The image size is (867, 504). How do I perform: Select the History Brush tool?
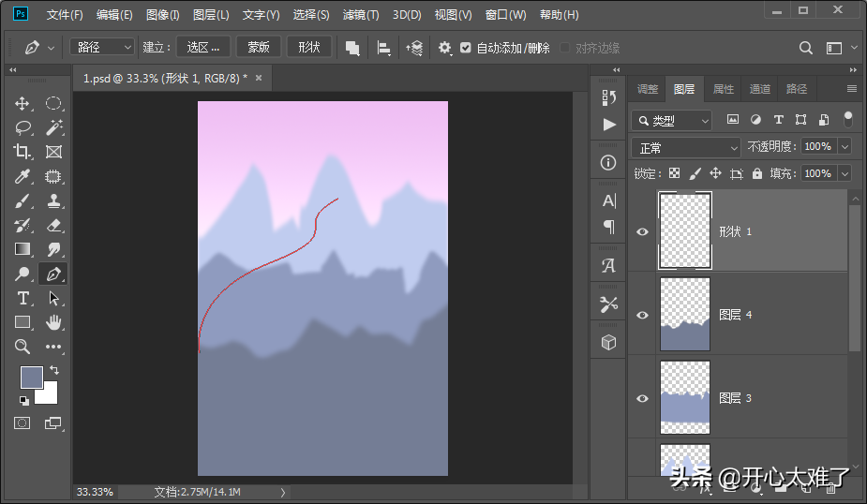(22, 225)
